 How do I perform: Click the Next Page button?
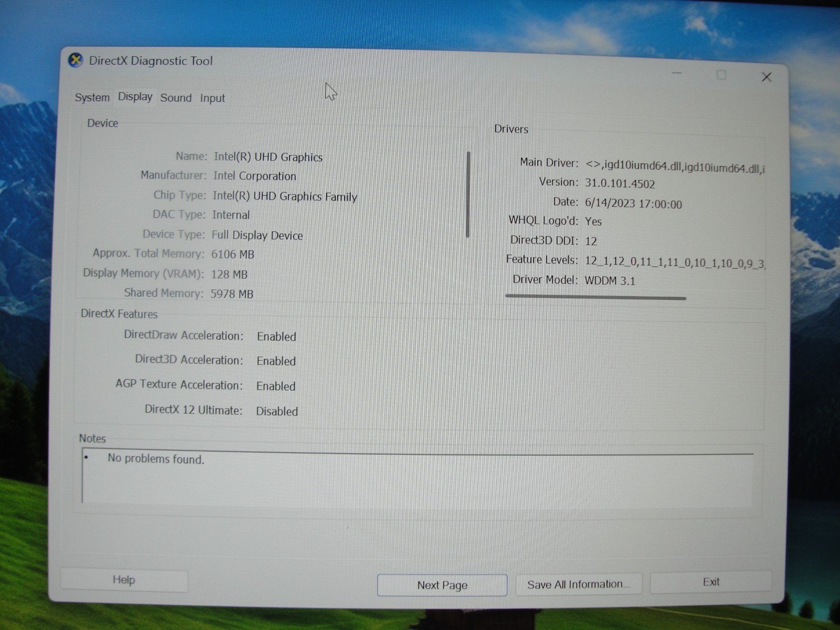pyautogui.click(x=442, y=585)
